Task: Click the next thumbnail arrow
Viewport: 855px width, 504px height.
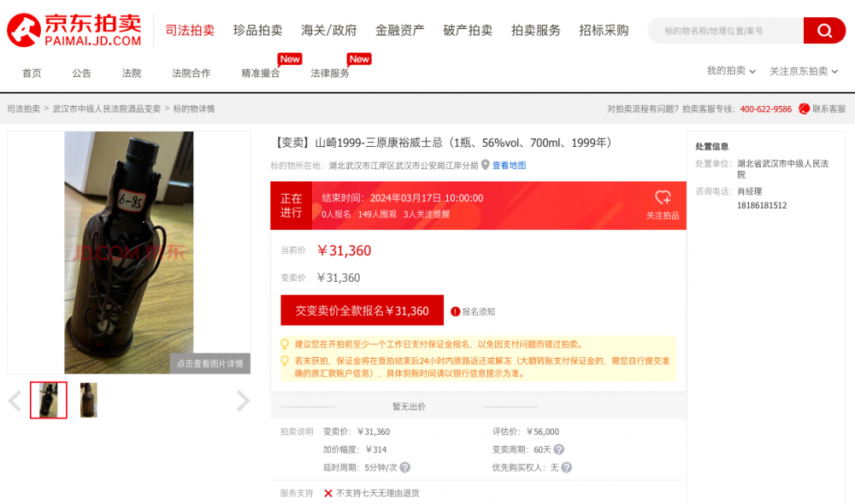Action: [x=243, y=401]
